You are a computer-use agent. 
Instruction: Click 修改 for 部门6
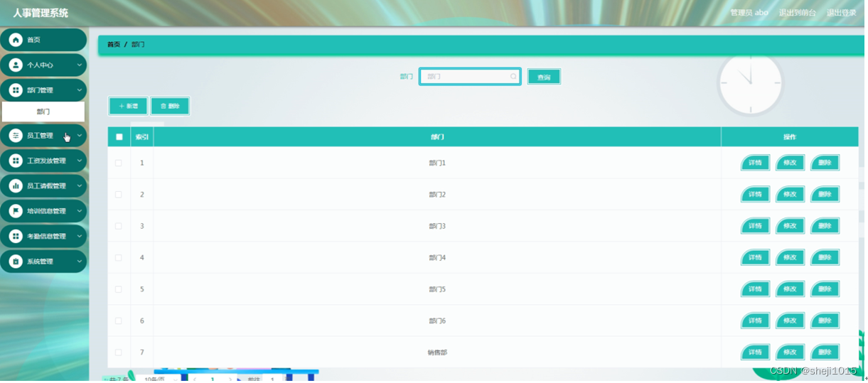click(x=790, y=320)
